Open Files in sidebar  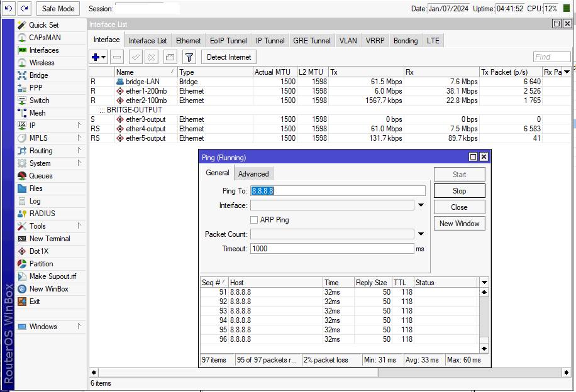[36, 188]
